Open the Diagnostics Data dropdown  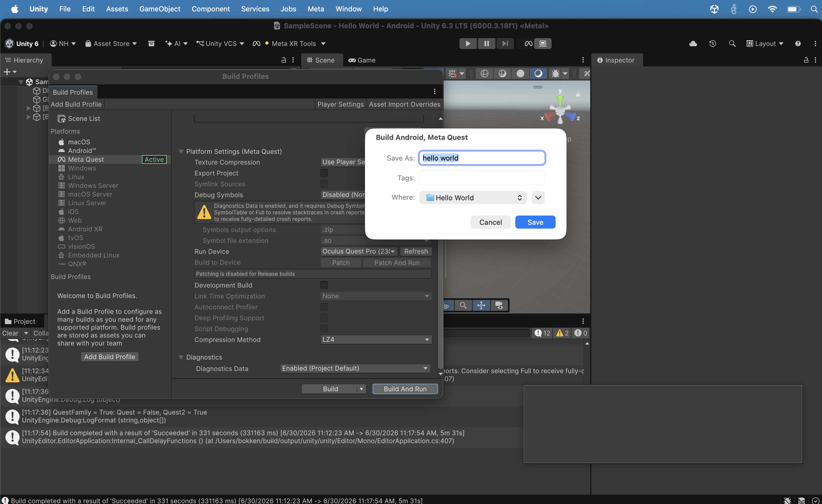click(x=355, y=368)
